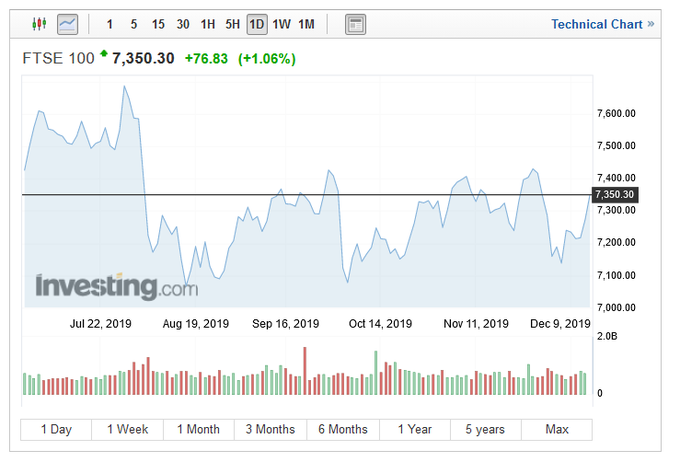Open the news overlay icon

tap(355, 24)
